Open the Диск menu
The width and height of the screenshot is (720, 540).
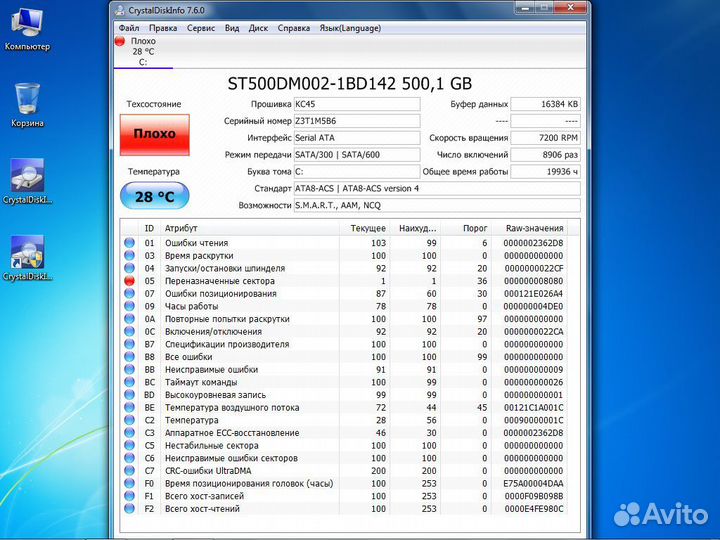tap(258, 28)
